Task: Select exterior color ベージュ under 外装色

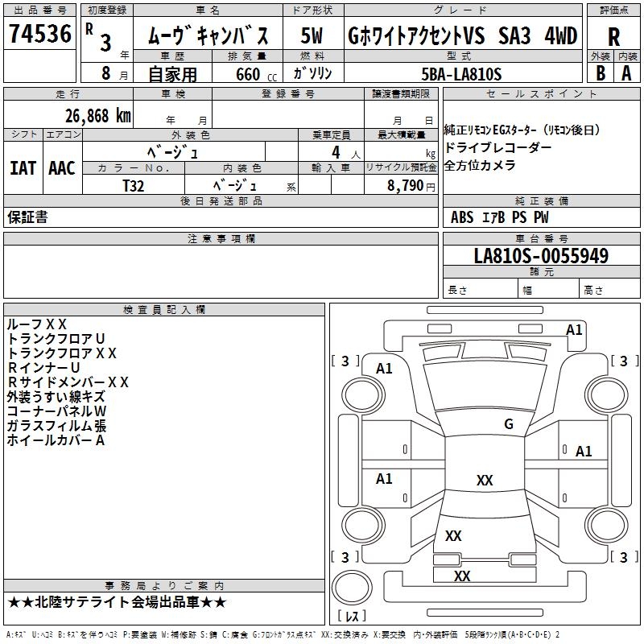Action: tap(173, 152)
